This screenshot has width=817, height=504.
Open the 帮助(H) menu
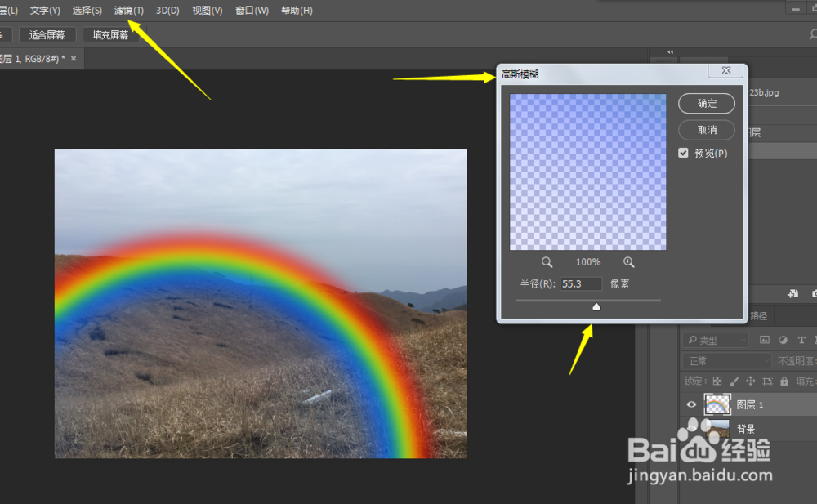[297, 11]
